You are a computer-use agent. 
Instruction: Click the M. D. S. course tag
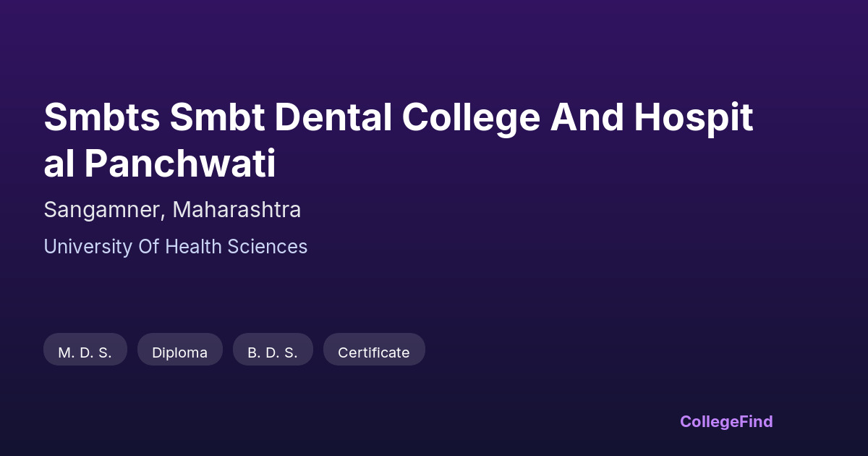pos(85,352)
